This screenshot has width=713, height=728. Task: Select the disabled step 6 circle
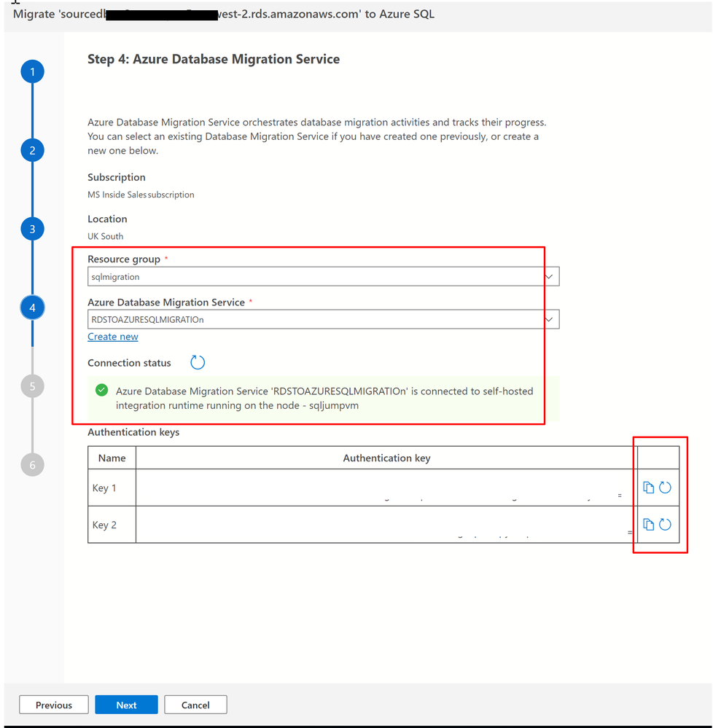(32, 465)
